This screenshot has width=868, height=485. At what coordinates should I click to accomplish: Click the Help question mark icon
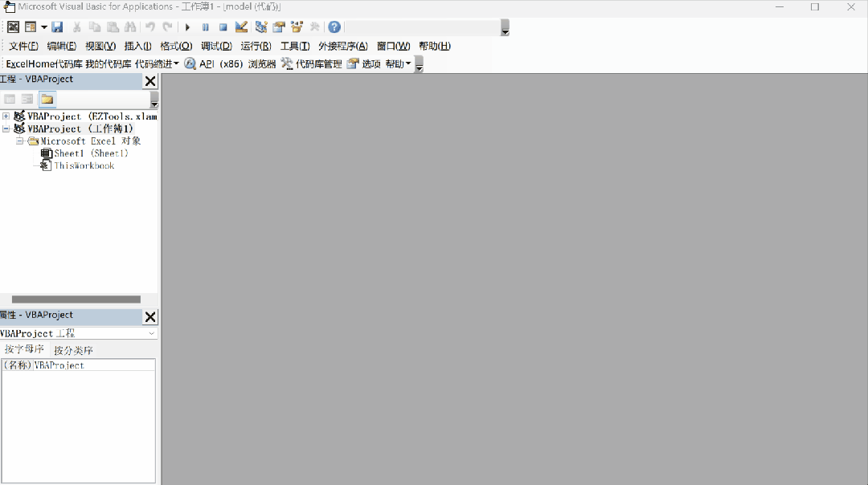click(334, 26)
